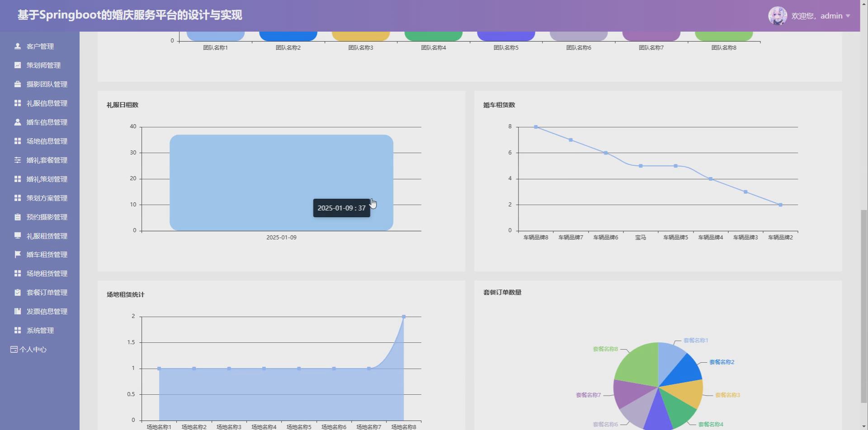Select the 婚车信息管理 user icon
The height and width of the screenshot is (430, 868).
(18, 122)
